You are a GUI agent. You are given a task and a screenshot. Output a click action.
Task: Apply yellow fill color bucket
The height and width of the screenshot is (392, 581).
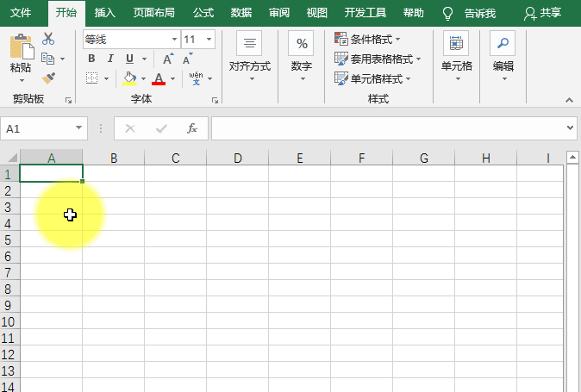[129, 78]
